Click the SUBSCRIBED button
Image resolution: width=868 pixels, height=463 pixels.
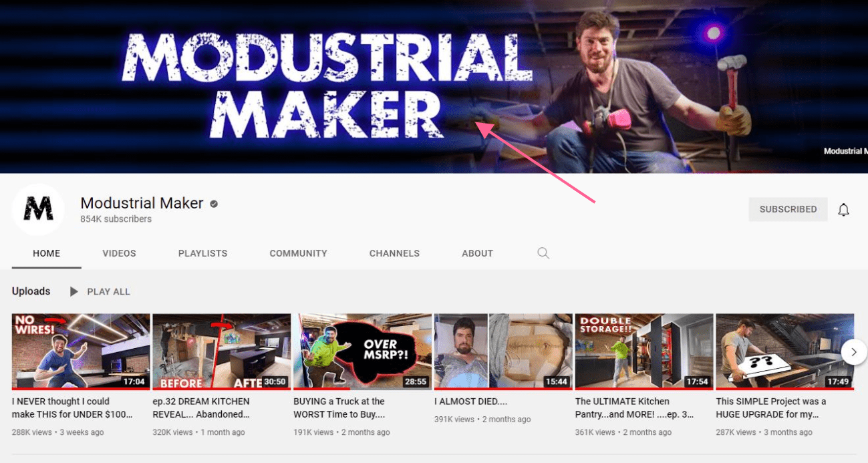(788, 209)
